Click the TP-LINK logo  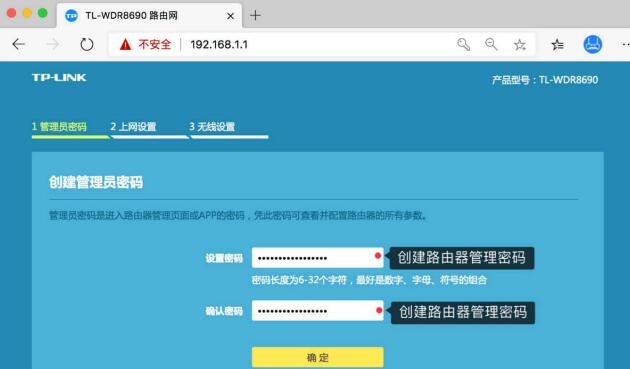tap(59, 78)
